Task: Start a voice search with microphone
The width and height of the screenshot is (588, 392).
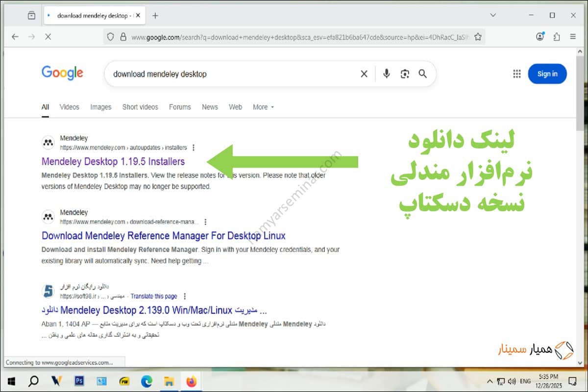Action: point(387,74)
